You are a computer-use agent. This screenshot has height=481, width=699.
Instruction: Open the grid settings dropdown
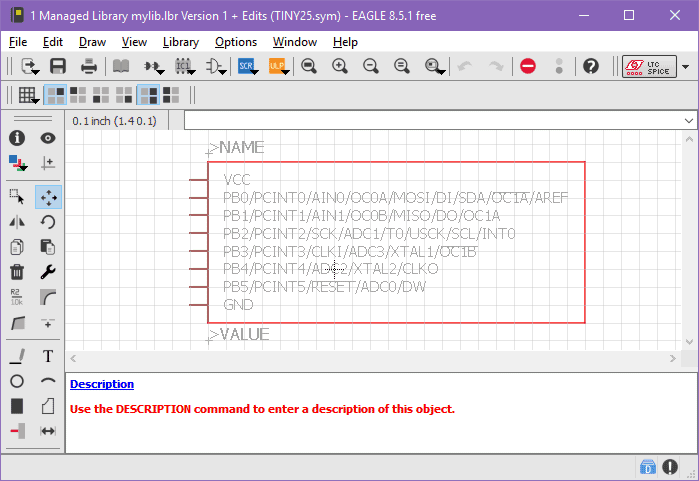coord(29,95)
